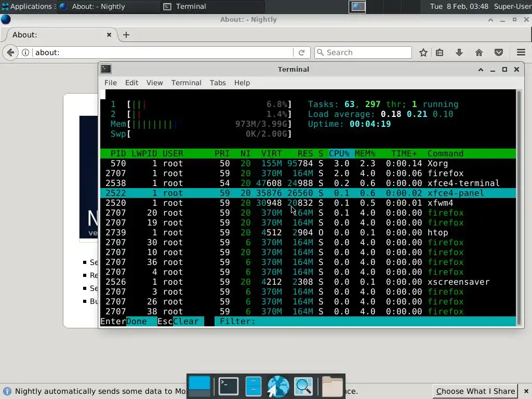Select firefox row with LWPID 38

click(308, 311)
